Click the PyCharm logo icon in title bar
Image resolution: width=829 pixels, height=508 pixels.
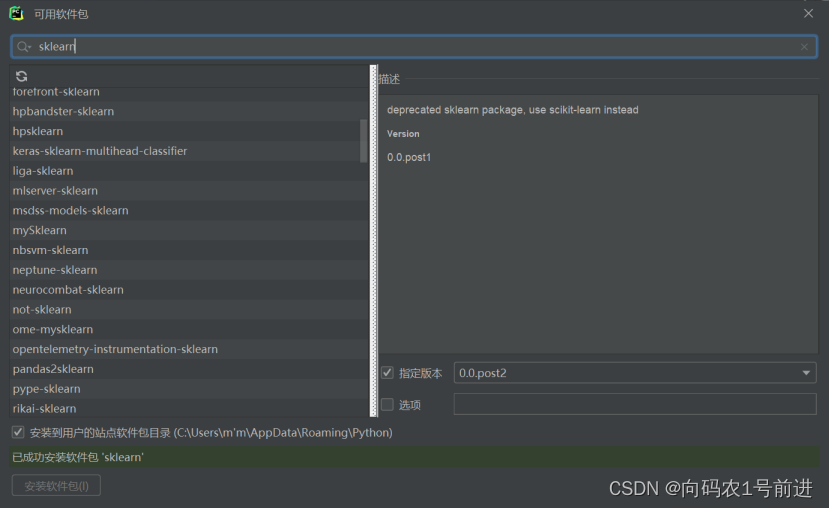click(16, 13)
